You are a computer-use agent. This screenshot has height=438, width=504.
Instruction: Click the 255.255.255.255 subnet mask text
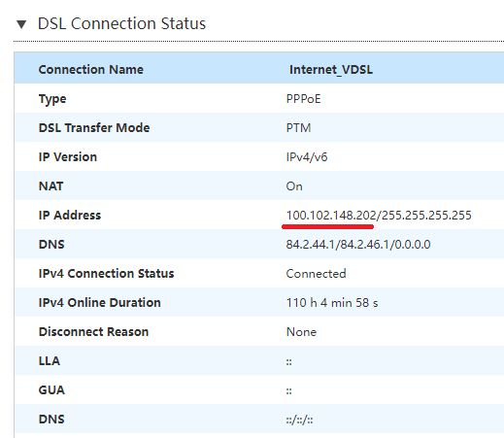pos(426,216)
